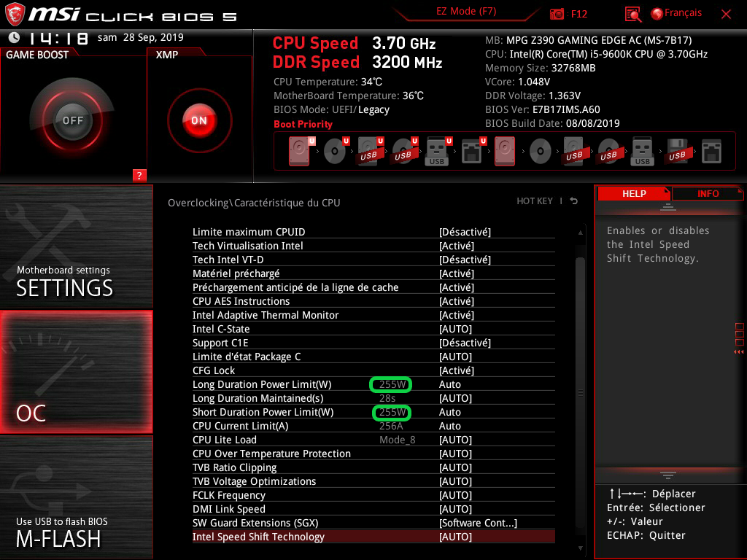Select the first UEFI hard disk boot icon
Image resolution: width=747 pixels, height=560 pixels.
pos(300,151)
